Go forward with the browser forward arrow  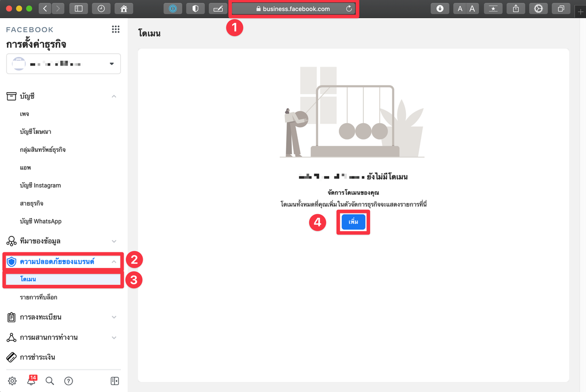coord(58,9)
